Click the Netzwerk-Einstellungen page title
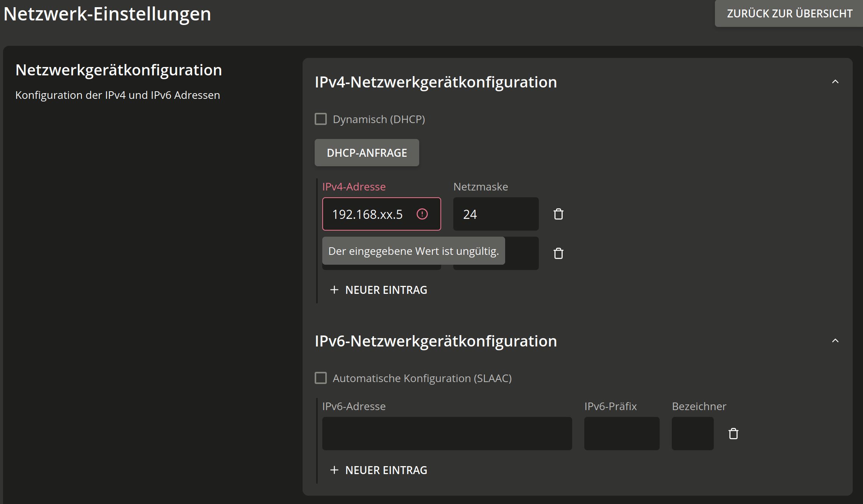Viewport: 863px width, 504px height. tap(107, 14)
